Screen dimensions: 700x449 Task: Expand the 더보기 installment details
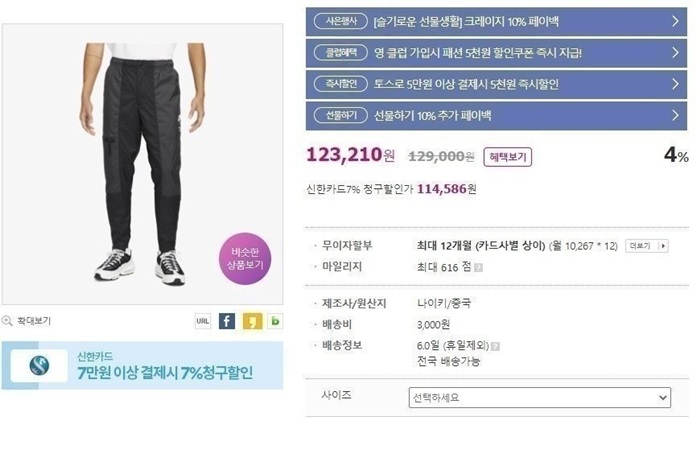pyautogui.click(x=646, y=246)
